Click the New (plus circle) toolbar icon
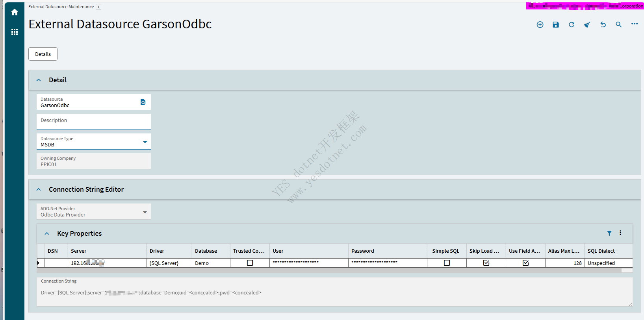This screenshot has height=320, width=644. pyautogui.click(x=540, y=25)
